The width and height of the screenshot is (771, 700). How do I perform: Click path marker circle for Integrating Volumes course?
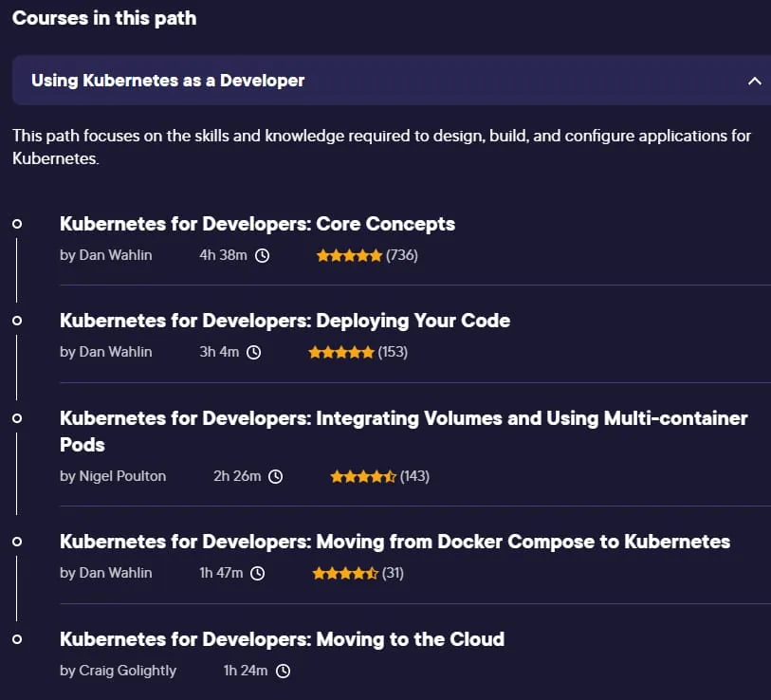(17, 418)
